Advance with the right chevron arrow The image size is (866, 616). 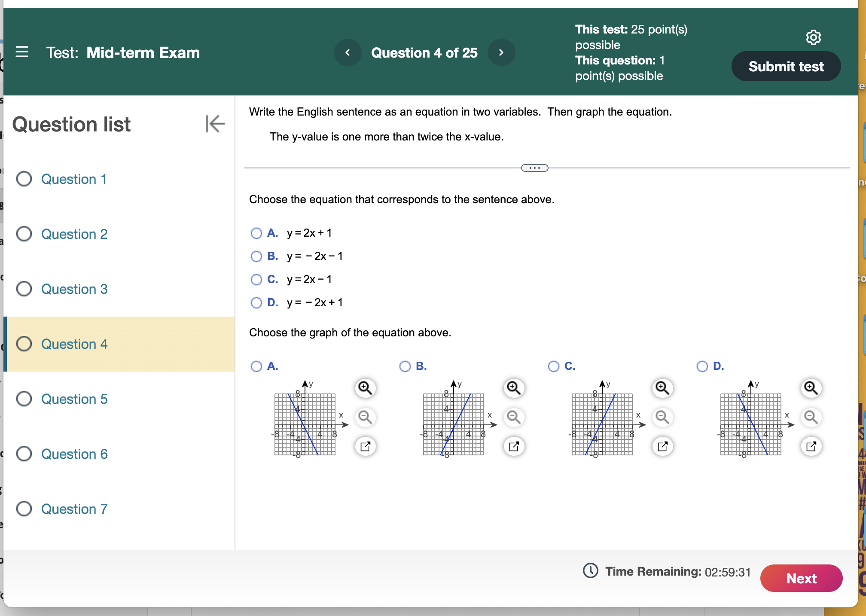(501, 52)
